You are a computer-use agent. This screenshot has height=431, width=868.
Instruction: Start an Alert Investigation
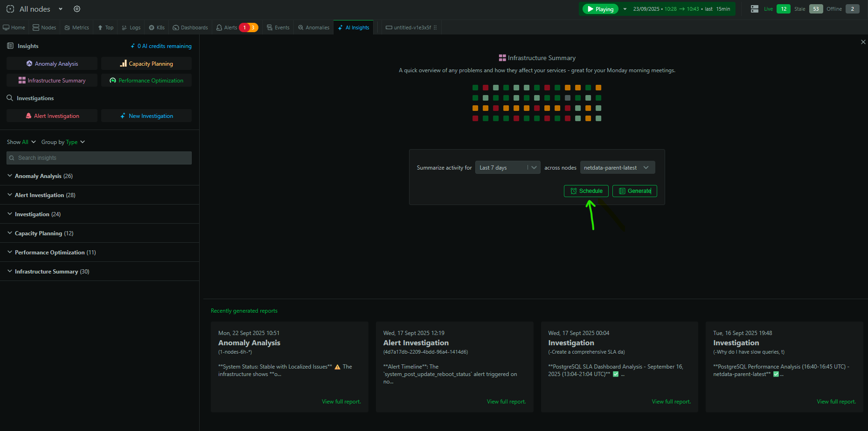click(x=52, y=116)
